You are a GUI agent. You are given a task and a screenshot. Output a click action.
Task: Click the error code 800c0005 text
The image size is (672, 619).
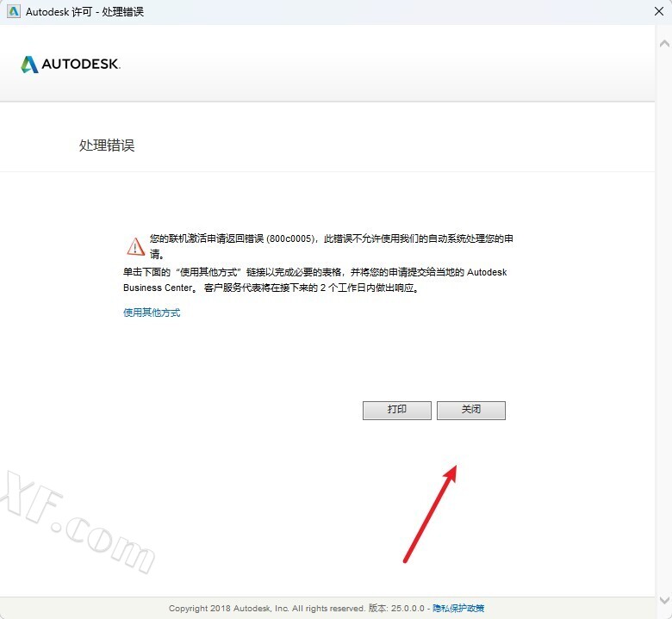(x=290, y=238)
